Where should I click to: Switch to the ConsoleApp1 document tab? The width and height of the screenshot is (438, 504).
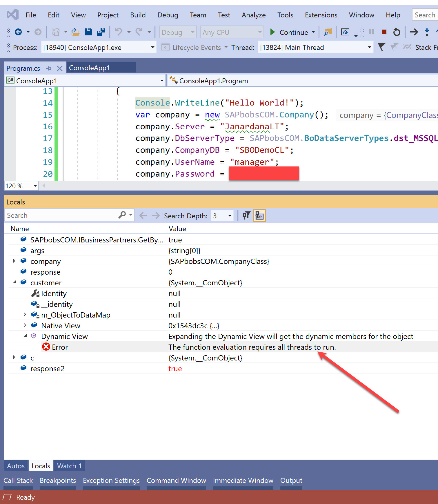coord(101,68)
